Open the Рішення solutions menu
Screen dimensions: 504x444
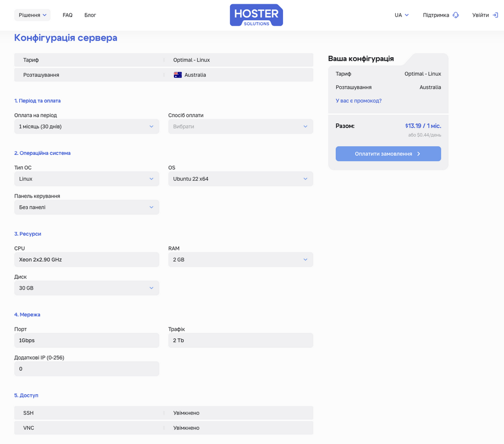tap(33, 15)
